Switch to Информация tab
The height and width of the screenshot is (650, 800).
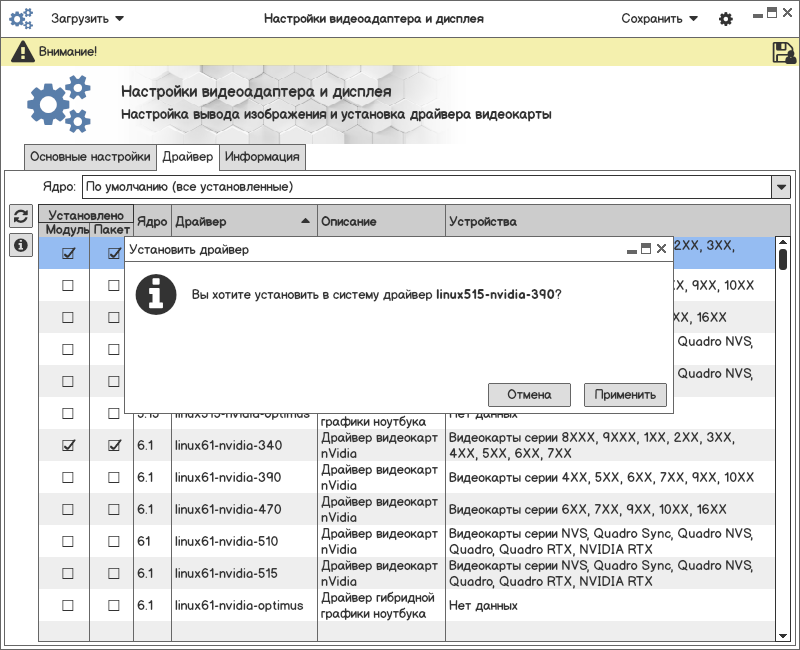click(x=262, y=157)
